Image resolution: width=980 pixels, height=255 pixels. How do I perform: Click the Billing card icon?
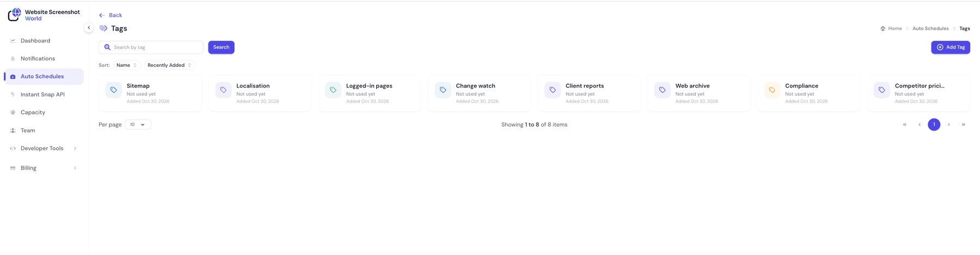tap(13, 168)
